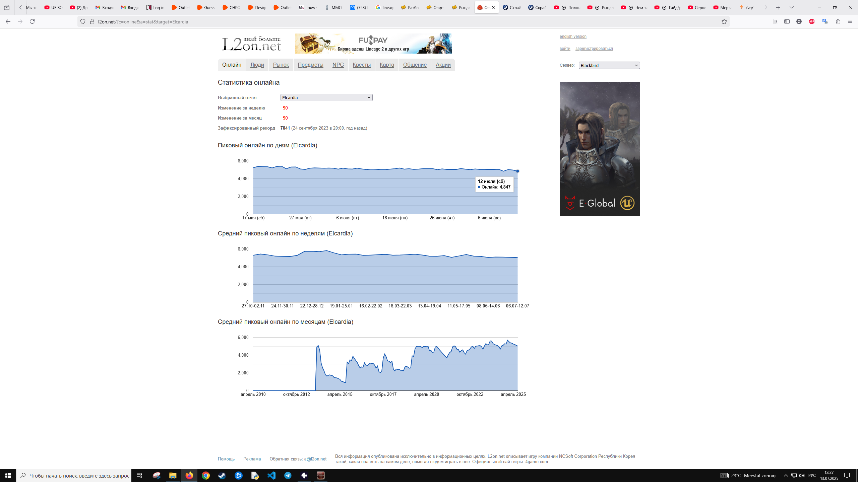Open the Firefox hamburger application menu
Screen dimensions: 858x504
pyautogui.click(x=850, y=21)
